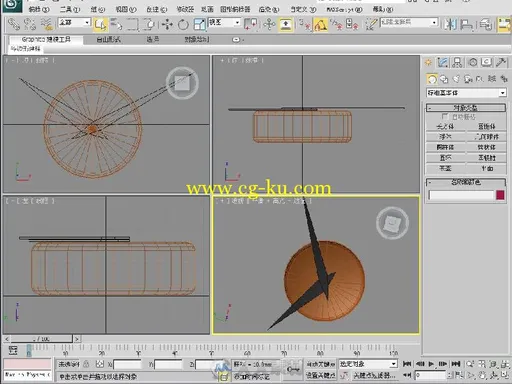Open the selection filter dropdown

74,22
